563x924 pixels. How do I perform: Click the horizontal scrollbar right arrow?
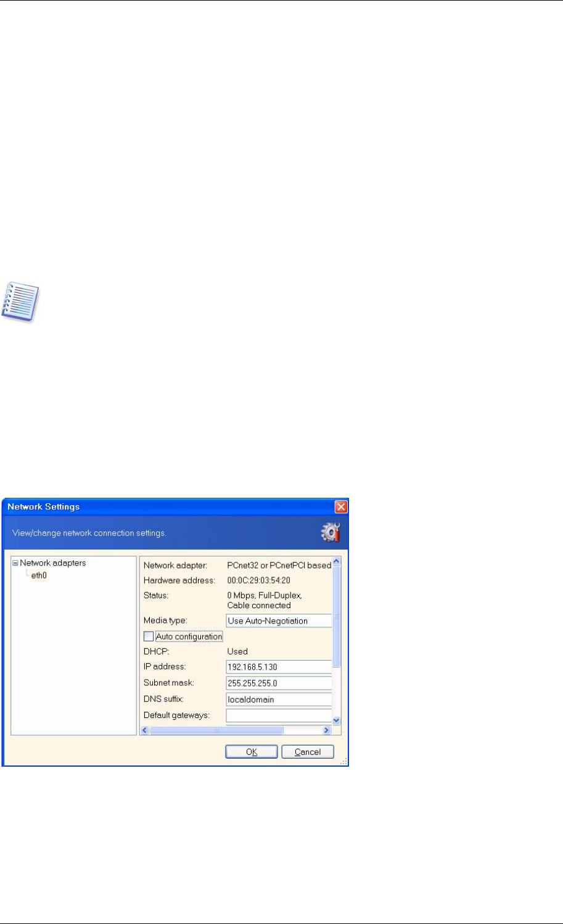(x=327, y=730)
